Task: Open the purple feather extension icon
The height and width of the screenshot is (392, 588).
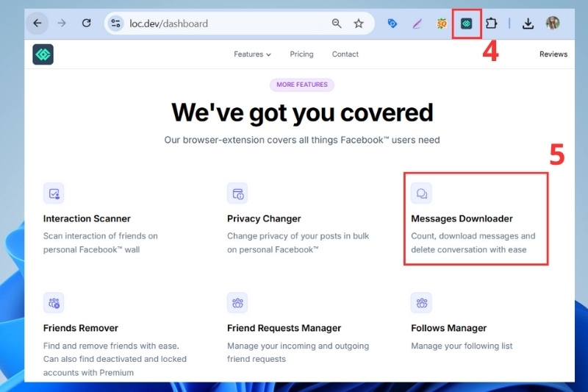Action: pos(417,24)
